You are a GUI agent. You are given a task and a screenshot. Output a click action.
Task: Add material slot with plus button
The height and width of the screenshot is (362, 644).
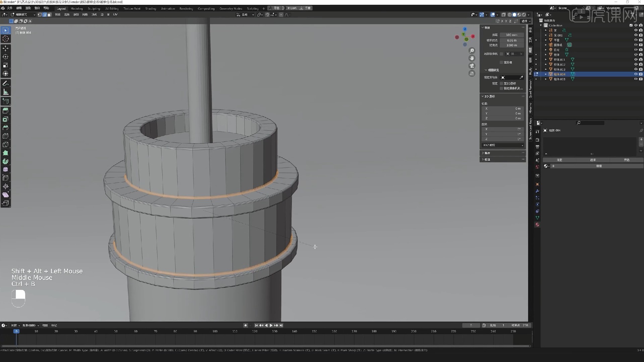tap(641, 139)
